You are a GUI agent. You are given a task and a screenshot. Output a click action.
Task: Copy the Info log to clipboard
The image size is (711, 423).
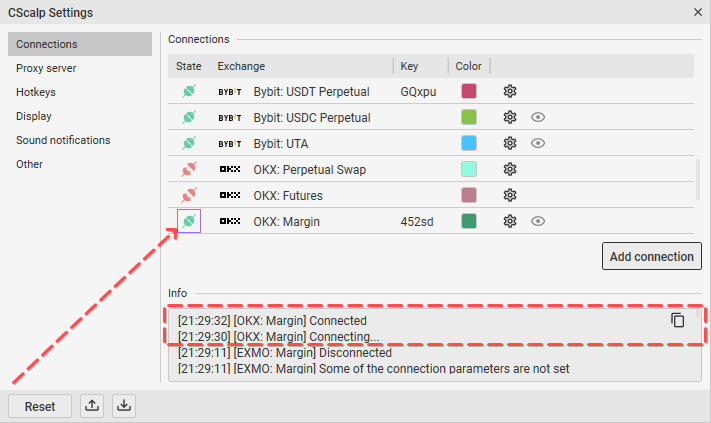coord(677,320)
